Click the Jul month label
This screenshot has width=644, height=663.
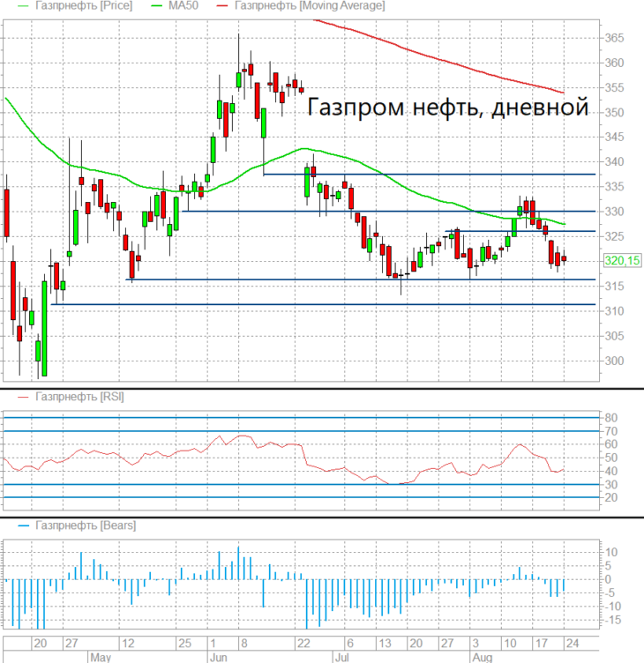[x=341, y=658]
